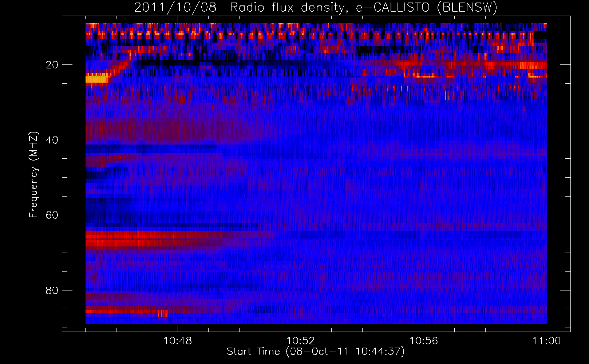Select the '80' frequency axis label
Image resolution: width=589 pixels, height=364 pixels.
(52, 290)
